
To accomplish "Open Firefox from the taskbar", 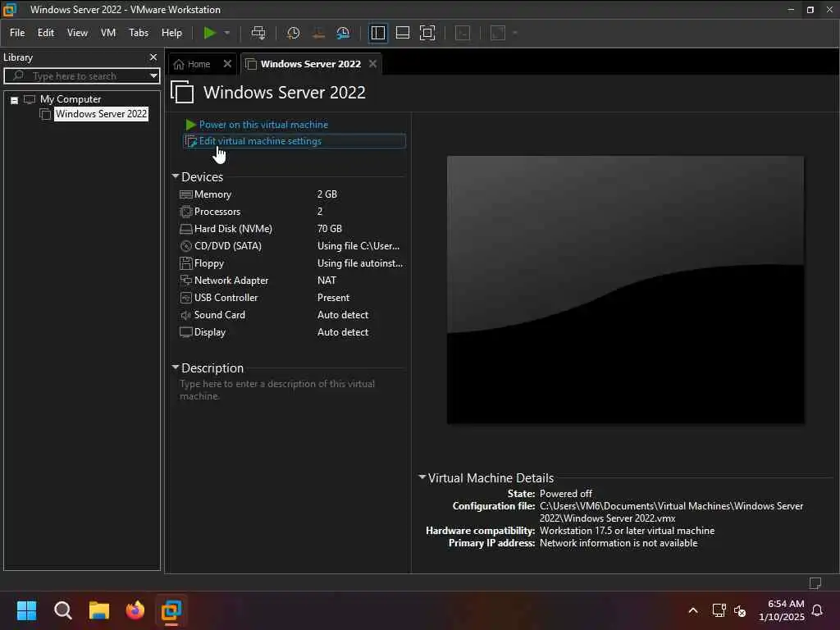I will [135, 610].
